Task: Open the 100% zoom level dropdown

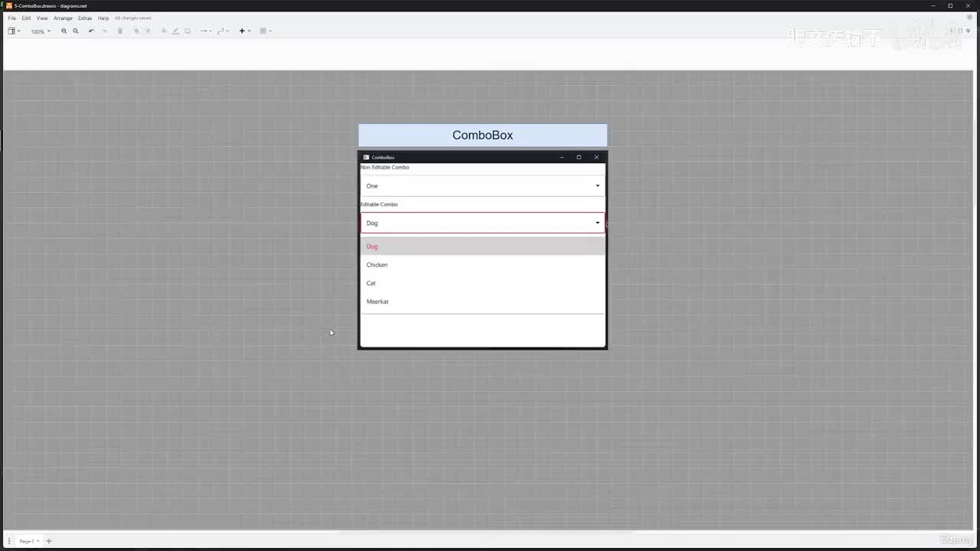Action: 41,31
